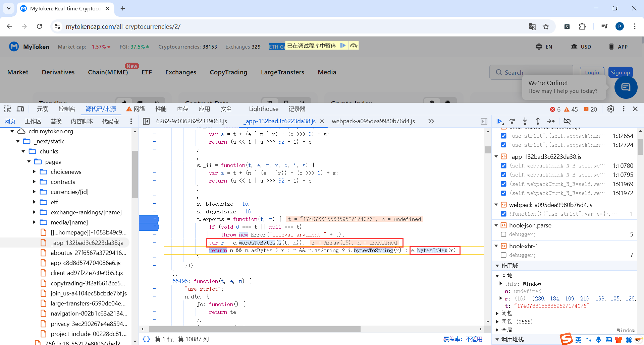Screen dimensions: 644x345
Task: Click the single Step debugger icon
Action: click(x=551, y=121)
